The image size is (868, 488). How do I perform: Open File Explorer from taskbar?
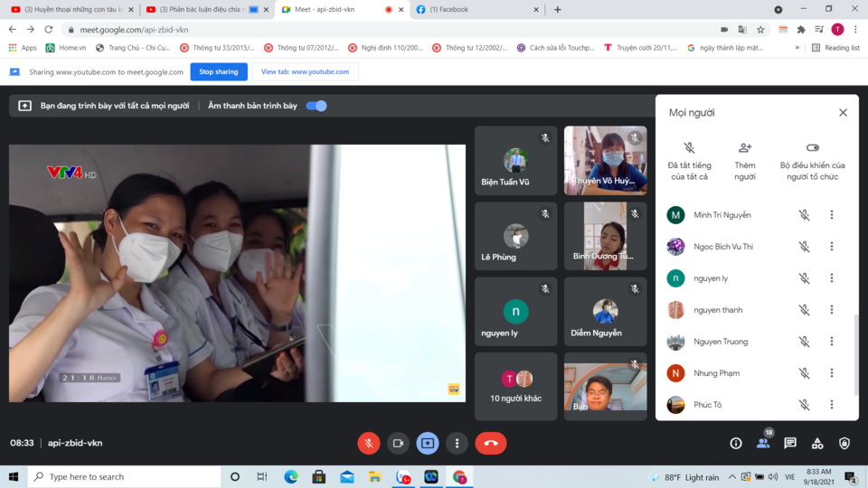coord(374,476)
